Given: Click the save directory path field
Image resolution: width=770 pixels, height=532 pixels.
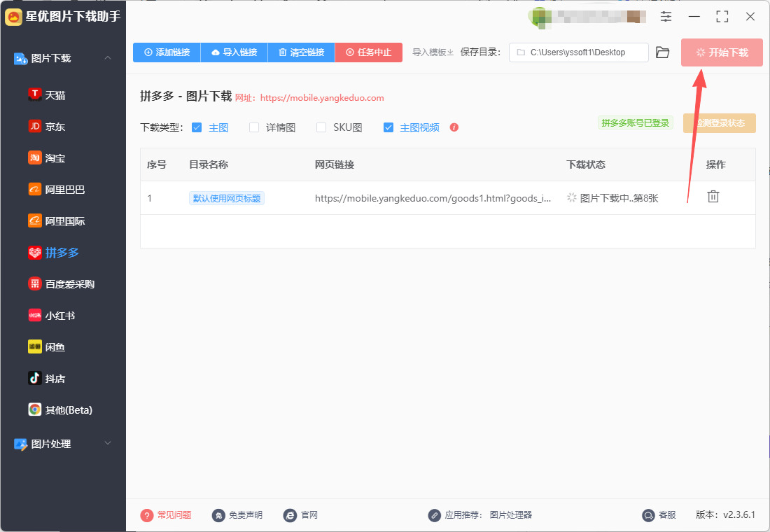Looking at the screenshot, I should point(578,52).
